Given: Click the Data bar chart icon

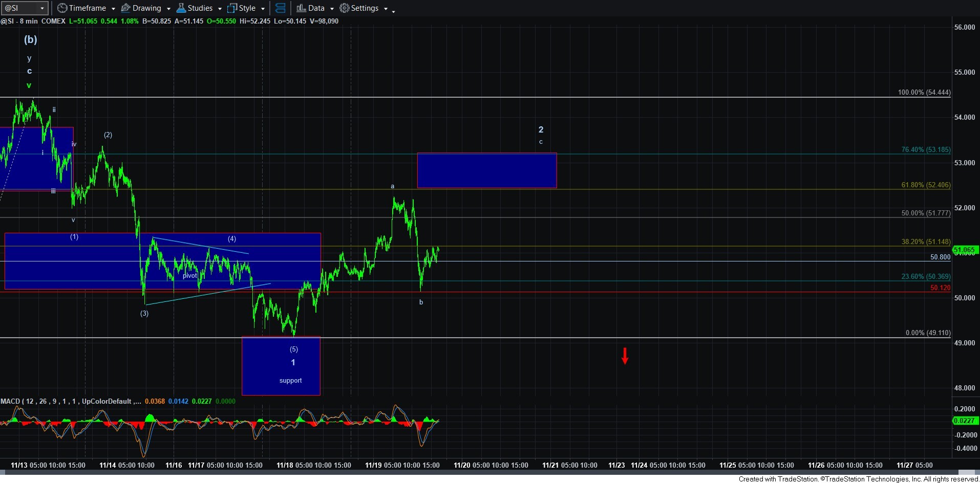Looking at the screenshot, I should (301, 8).
